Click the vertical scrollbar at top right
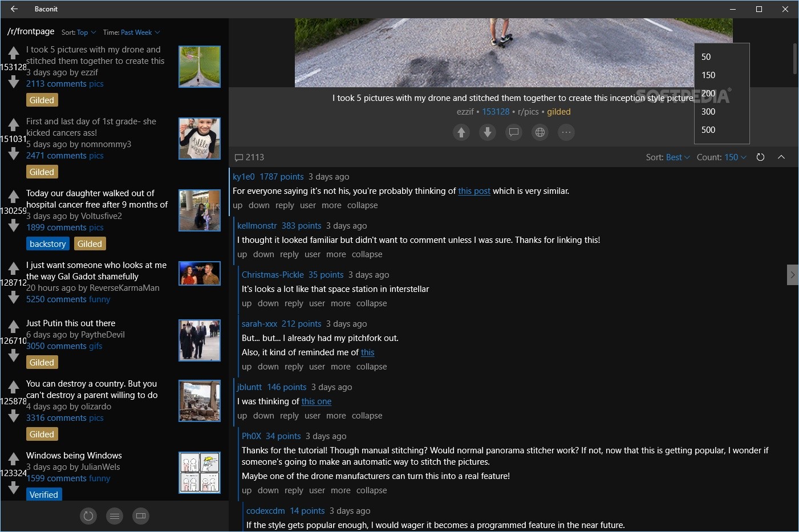The image size is (799, 532). (794, 59)
